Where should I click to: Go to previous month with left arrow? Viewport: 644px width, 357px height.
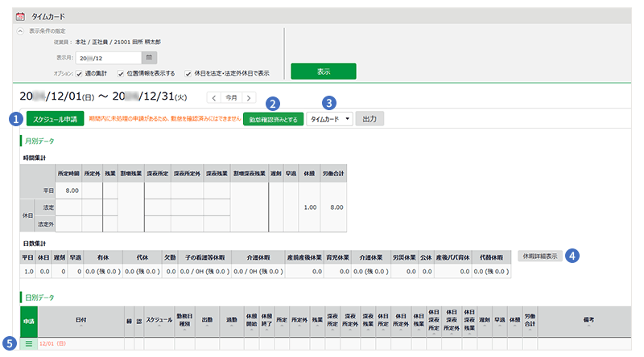213,97
